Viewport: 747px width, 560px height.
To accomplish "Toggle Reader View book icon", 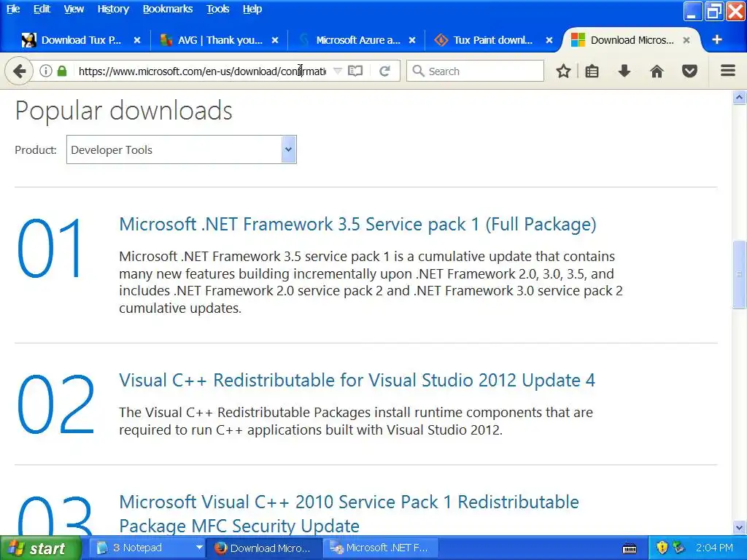I will click(x=355, y=71).
